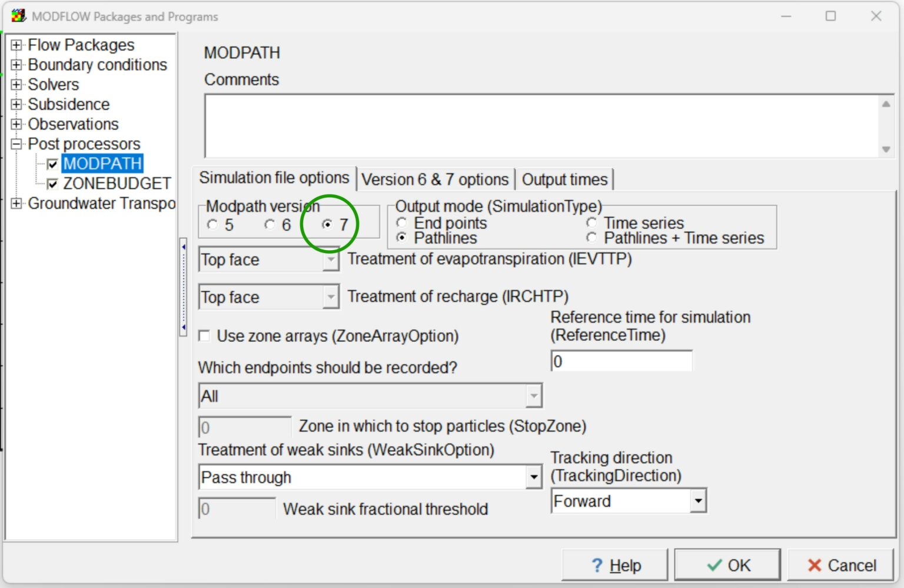Expand the Boundary conditions node
This screenshot has width=904, height=588.
[17, 65]
